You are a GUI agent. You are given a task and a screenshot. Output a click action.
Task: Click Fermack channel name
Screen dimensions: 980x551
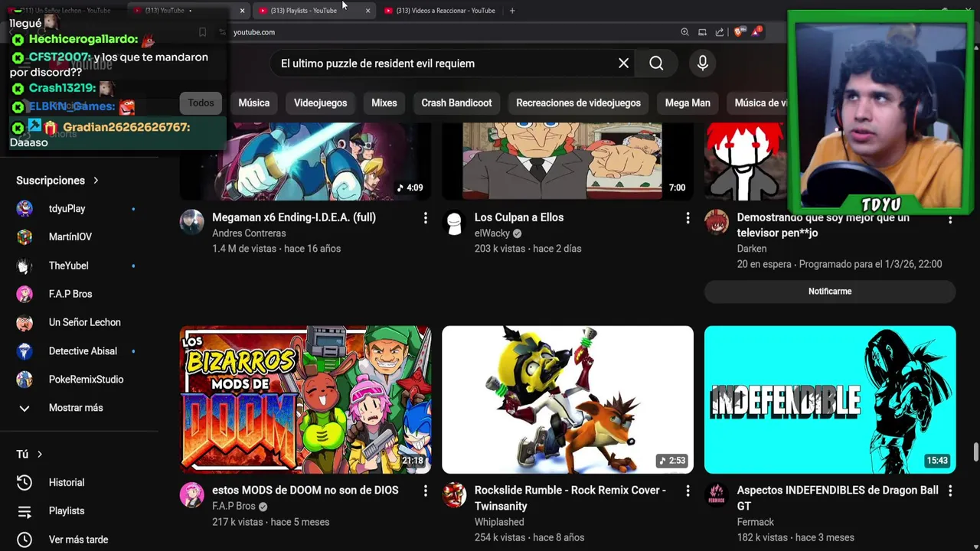755,522
